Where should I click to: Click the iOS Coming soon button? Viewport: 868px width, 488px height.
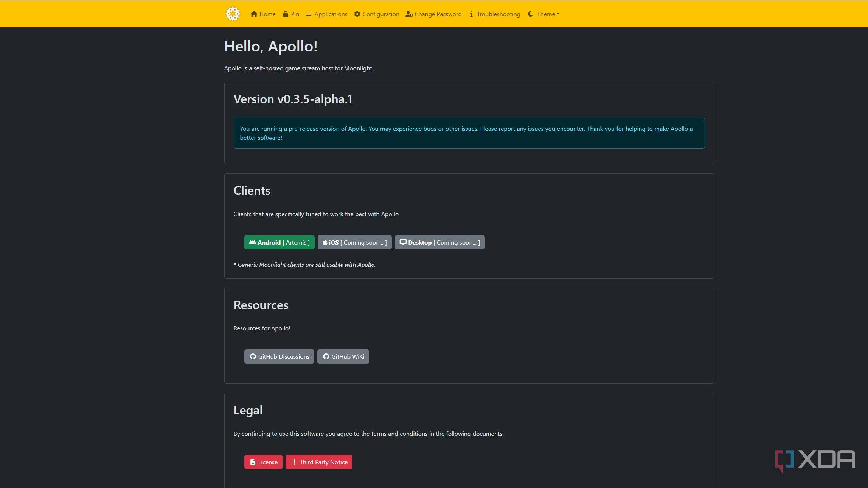[354, 242]
